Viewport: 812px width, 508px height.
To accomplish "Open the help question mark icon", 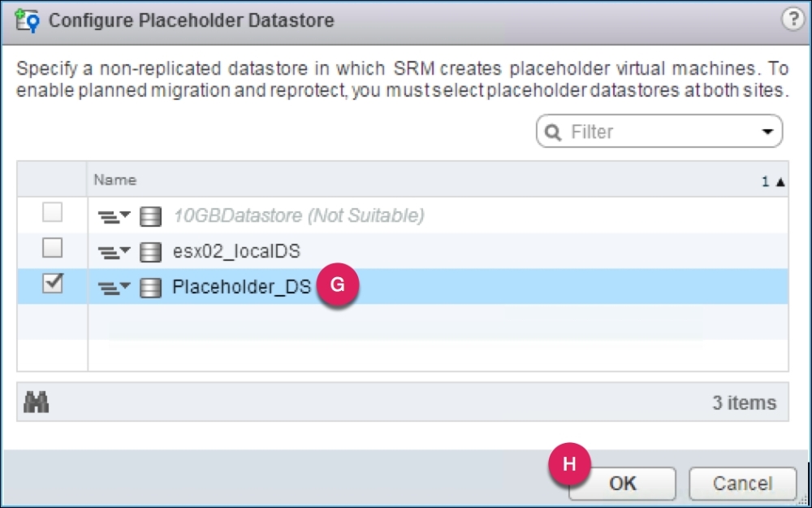I will [793, 20].
